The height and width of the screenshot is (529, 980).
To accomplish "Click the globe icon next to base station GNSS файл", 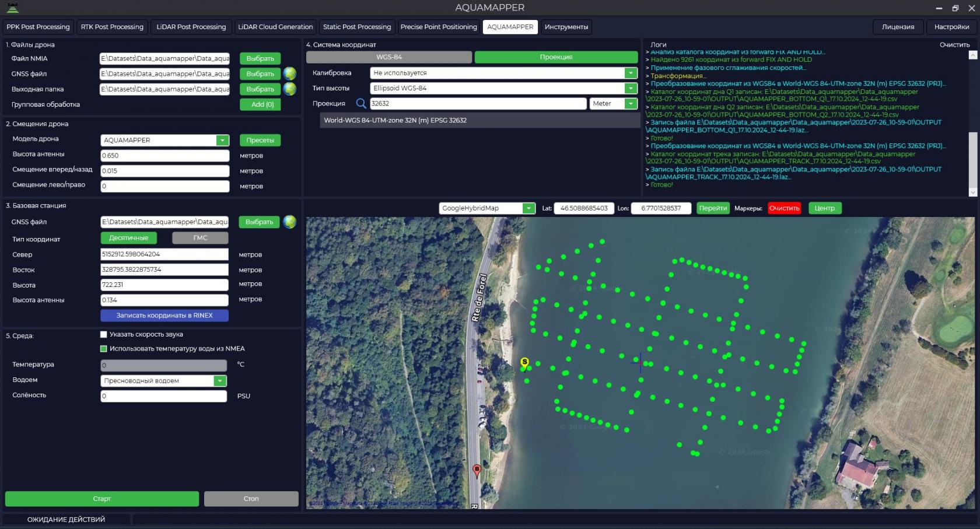I will [289, 222].
